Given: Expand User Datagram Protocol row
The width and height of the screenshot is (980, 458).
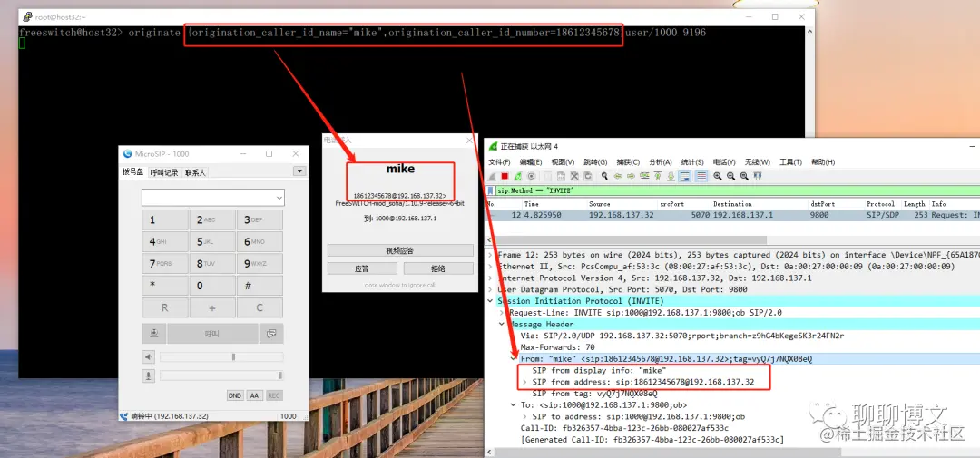Looking at the screenshot, I should pos(490,289).
